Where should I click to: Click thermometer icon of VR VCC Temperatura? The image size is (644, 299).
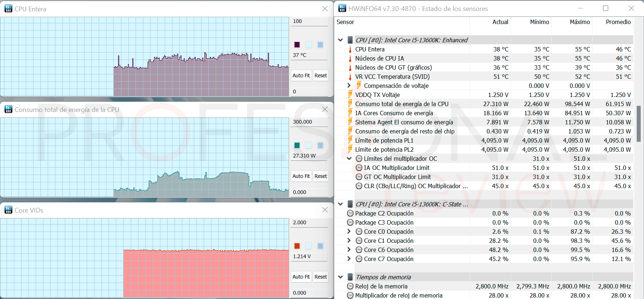pyautogui.click(x=350, y=77)
